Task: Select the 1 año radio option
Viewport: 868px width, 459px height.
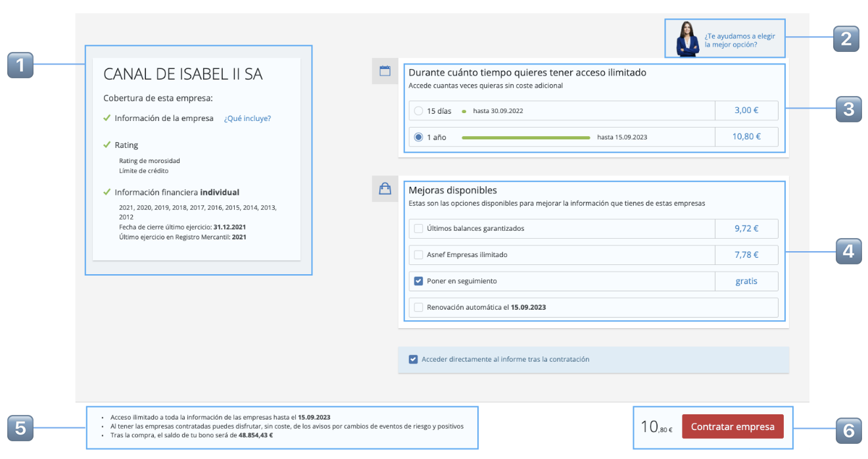Action: pos(418,137)
